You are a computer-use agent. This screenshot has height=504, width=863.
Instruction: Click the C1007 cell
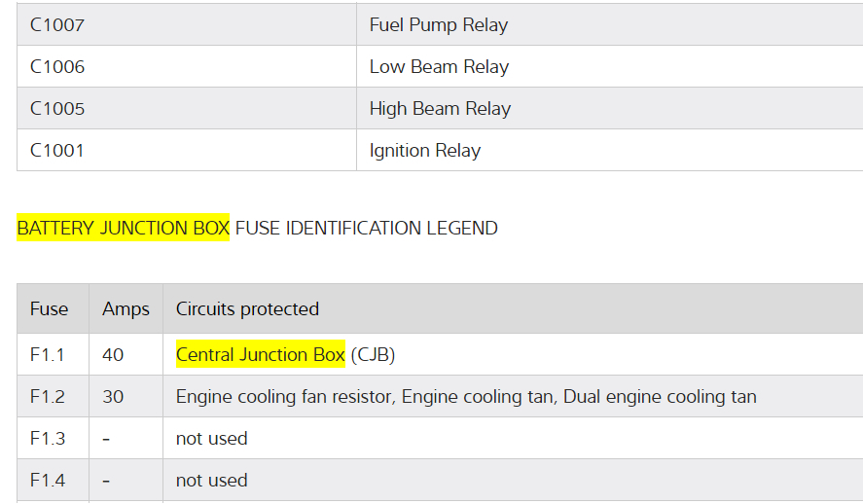click(57, 25)
